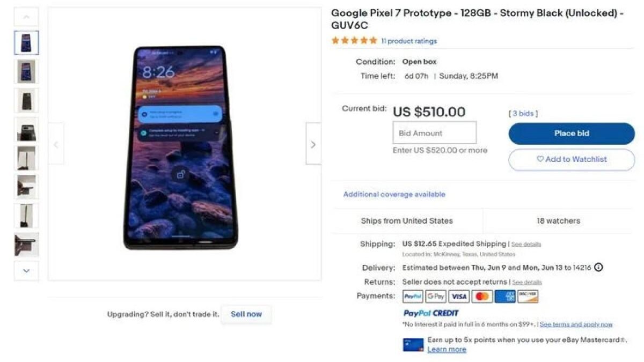This screenshot has width=644, height=362.
Task: Open the Additional coverage available link
Action: pyautogui.click(x=394, y=194)
